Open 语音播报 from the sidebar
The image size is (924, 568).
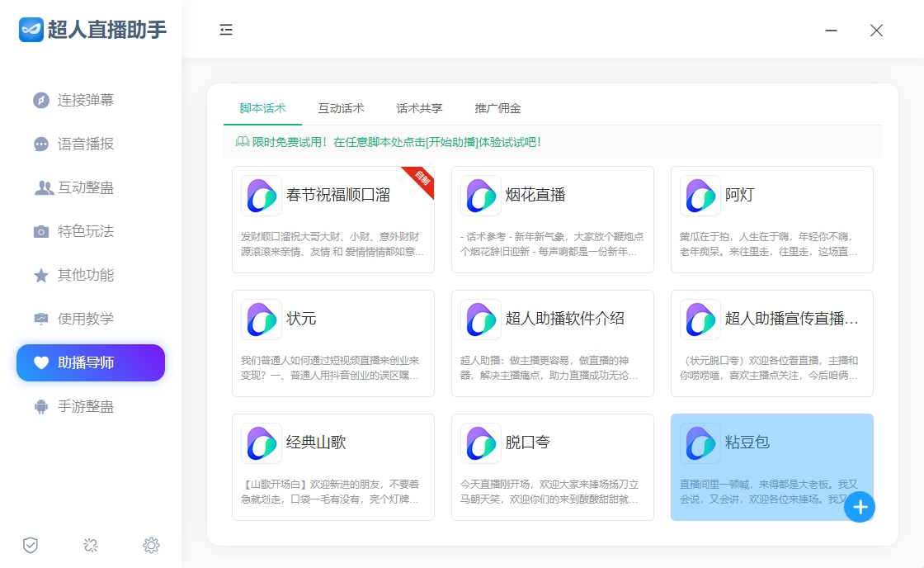(85, 144)
